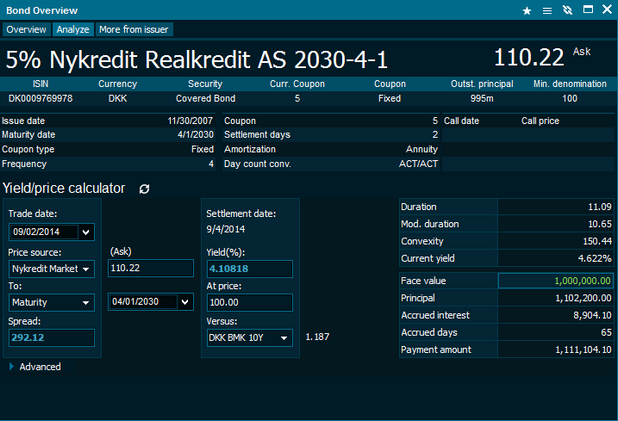The image size is (618, 421).
Task: Click the Min. denomination value 100
Action: [570, 99]
